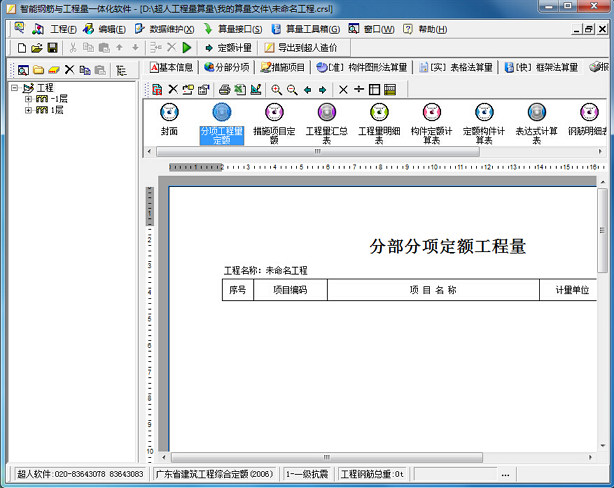Click the zoom out magnifier icon
Viewport: 614px width, 488px height.
[x=292, y=90]
